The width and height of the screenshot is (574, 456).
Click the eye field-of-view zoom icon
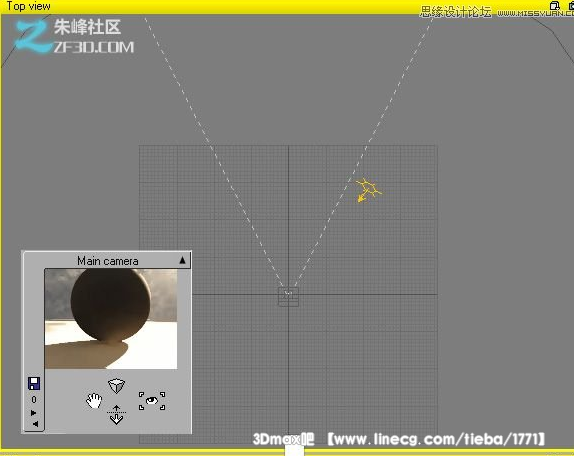point(152,401)
